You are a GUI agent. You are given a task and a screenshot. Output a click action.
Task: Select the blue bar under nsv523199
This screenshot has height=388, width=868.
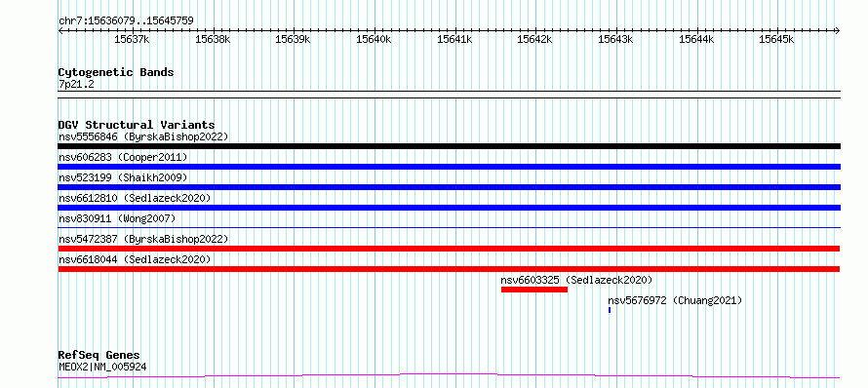point(449,187)
